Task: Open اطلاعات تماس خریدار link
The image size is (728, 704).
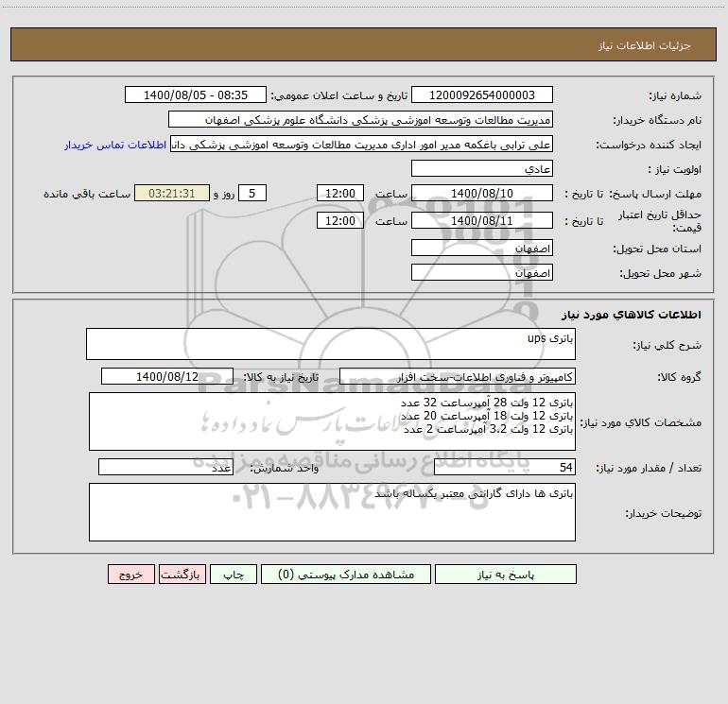Action: pos(115,145)
